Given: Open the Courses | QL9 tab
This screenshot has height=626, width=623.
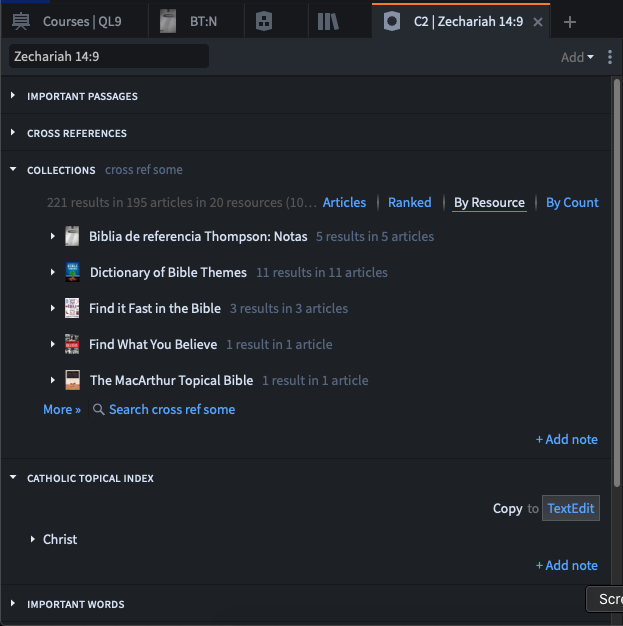Looking at the screenshot, I should tap(74, 22).
